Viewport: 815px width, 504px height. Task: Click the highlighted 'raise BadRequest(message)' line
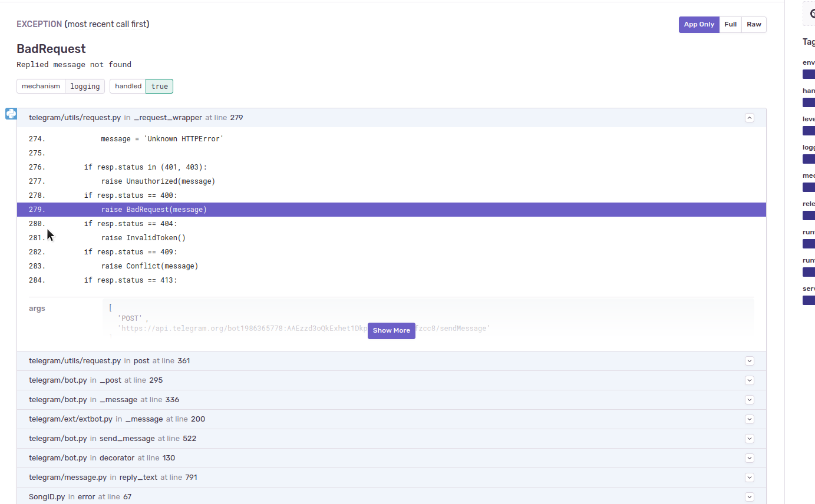click(391, 210)
